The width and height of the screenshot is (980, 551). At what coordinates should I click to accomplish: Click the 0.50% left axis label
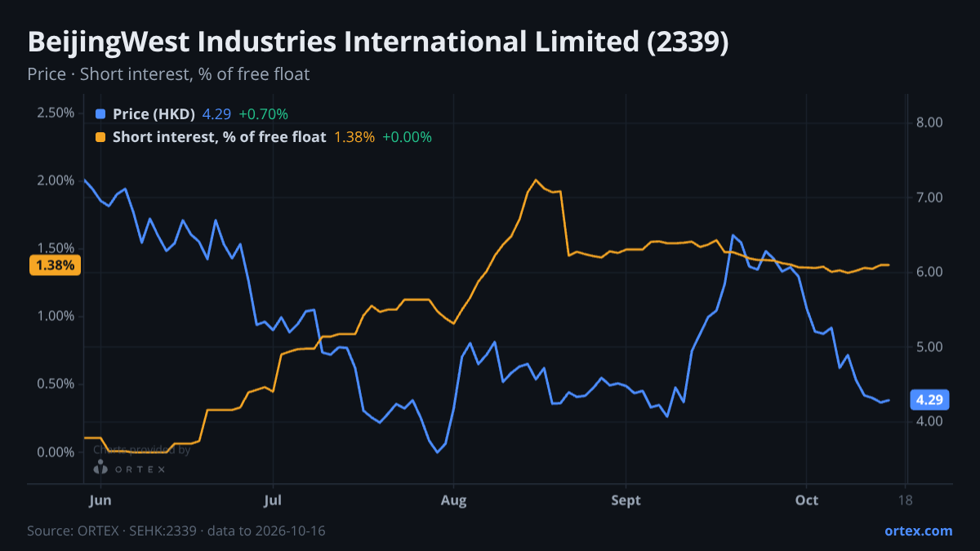click(x=55, y=384)
